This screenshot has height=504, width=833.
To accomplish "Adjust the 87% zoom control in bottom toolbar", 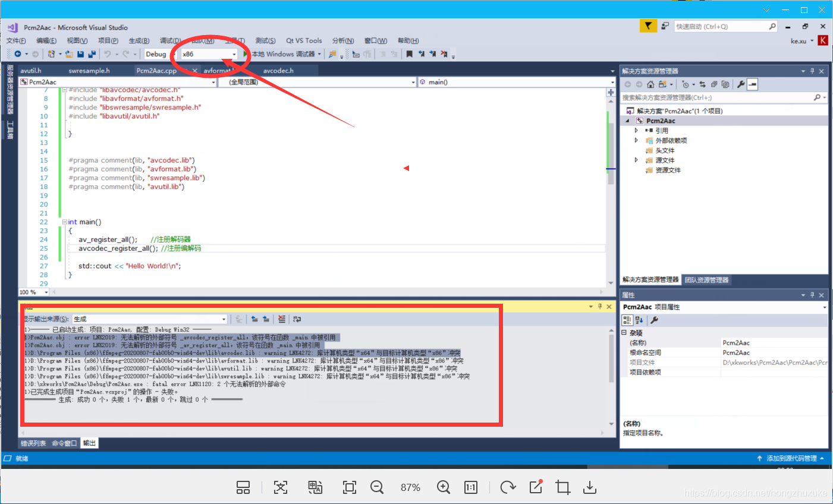I will pos(410,487).
